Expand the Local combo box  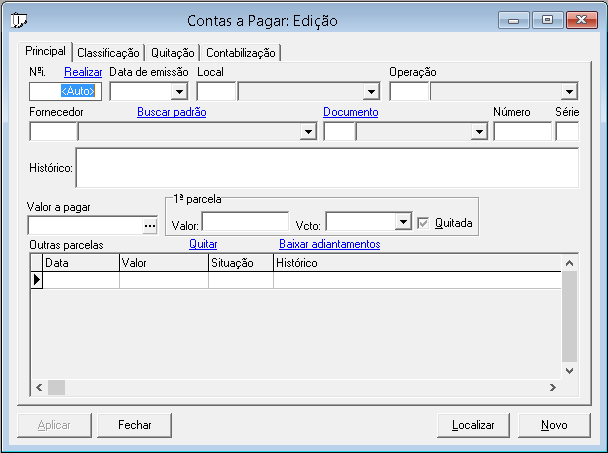click(x=370, y=92)
